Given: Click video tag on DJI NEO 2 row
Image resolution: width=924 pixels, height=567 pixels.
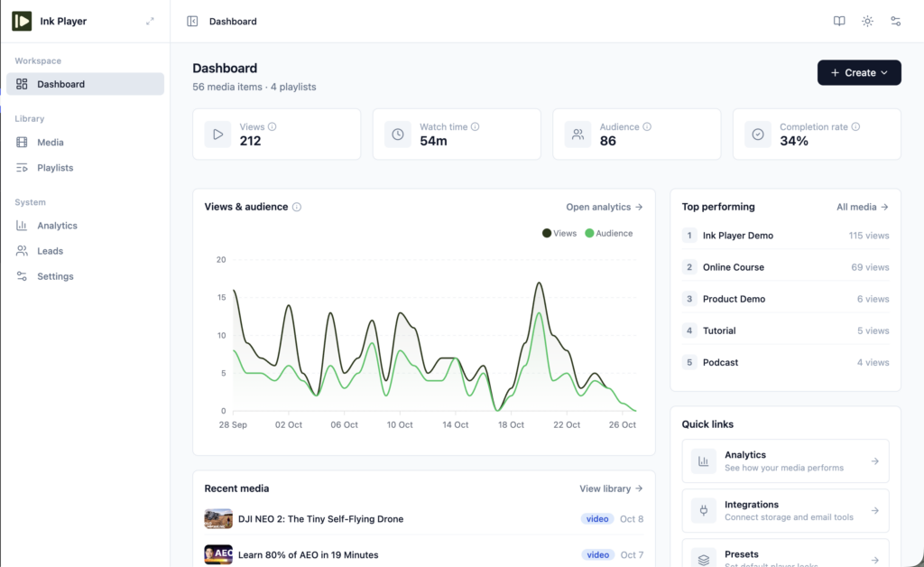Looking at the screenshot, I should click(x=597, y=519).
